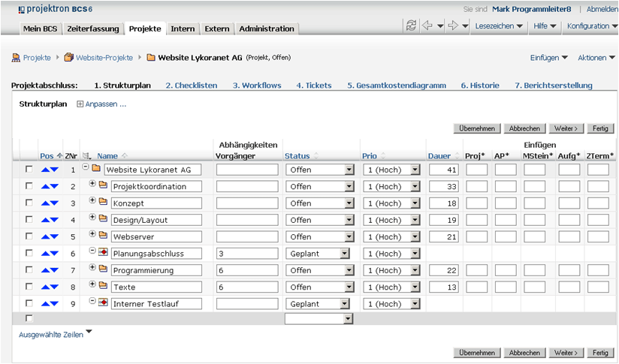This screenshot has width=619, height=364.
Task: Open the Ausgewählte Zeilen dropdown
Action: (x=56, y=335)
